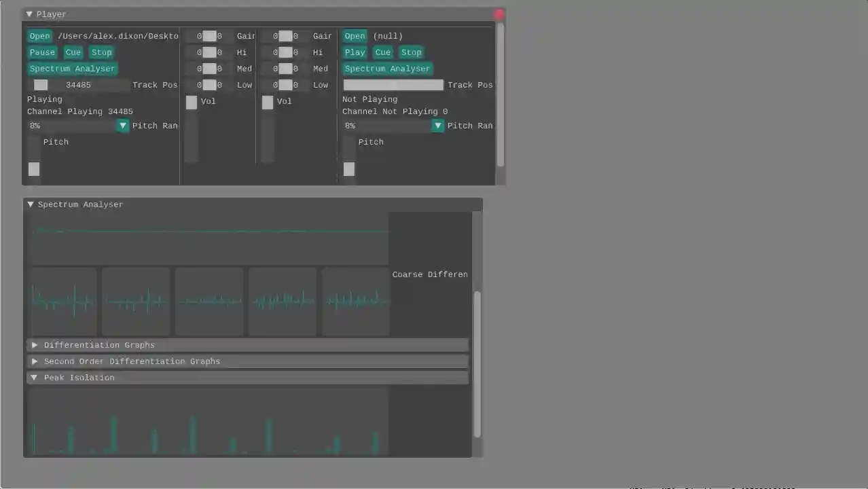Open a track on the left deck
The width and height of the screenshot is (868, 489).
coord(39,35)
